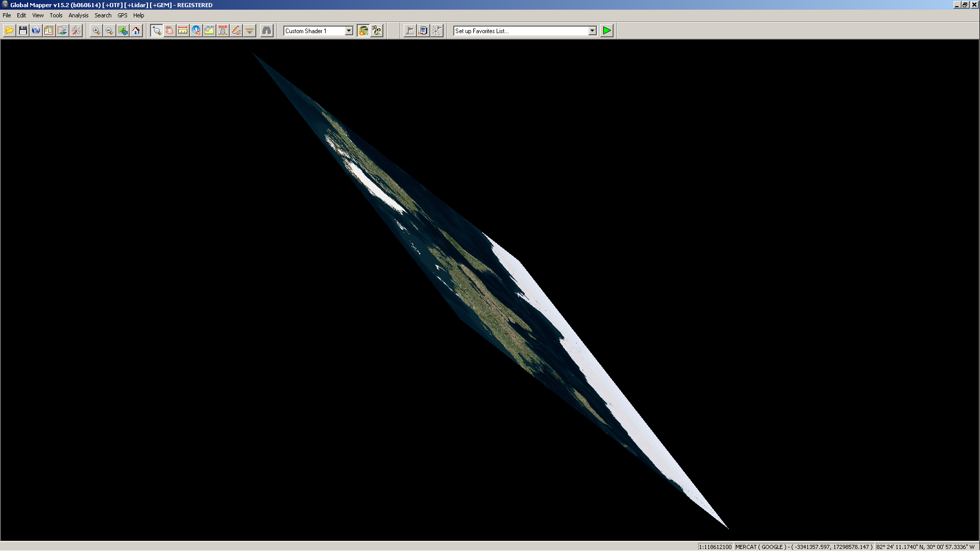Expand the Set up Favorites List dropdown
Screen dimensions: 980x551
point(592,31)
